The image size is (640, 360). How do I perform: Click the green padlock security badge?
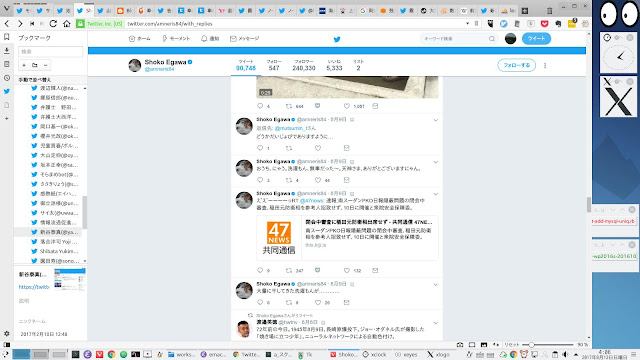pos(80,24)
